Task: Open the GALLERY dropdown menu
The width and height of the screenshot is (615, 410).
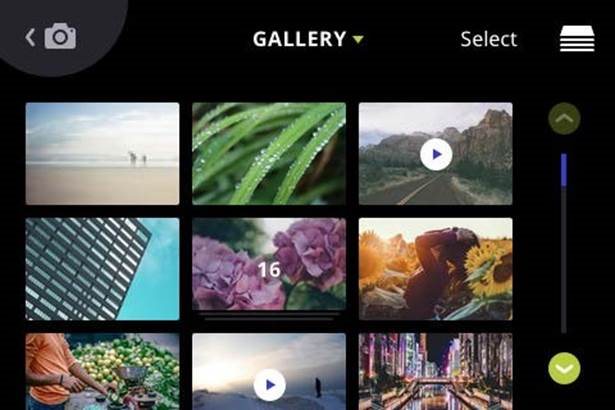Action: 308,39
